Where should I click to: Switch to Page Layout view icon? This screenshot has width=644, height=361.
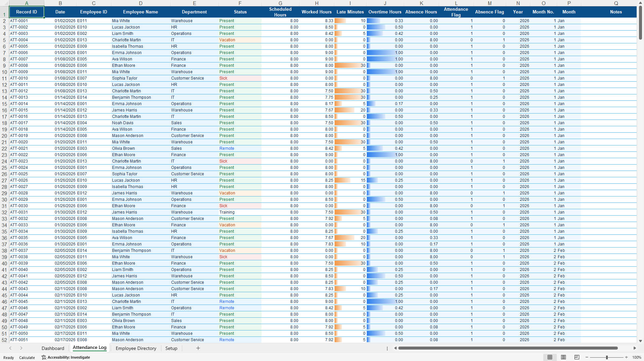click(563, 357)
